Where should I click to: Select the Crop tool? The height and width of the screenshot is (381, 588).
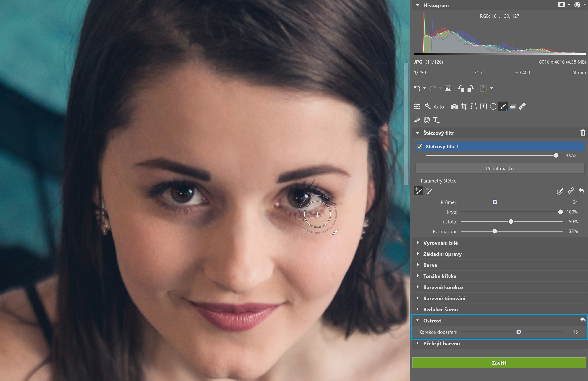[464, 107]
